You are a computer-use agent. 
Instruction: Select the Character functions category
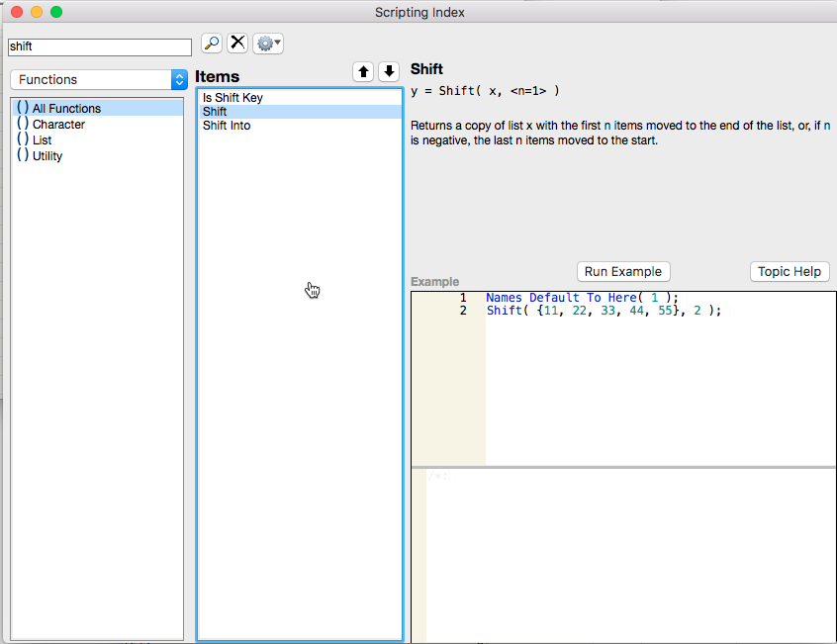tap(56, 124)
